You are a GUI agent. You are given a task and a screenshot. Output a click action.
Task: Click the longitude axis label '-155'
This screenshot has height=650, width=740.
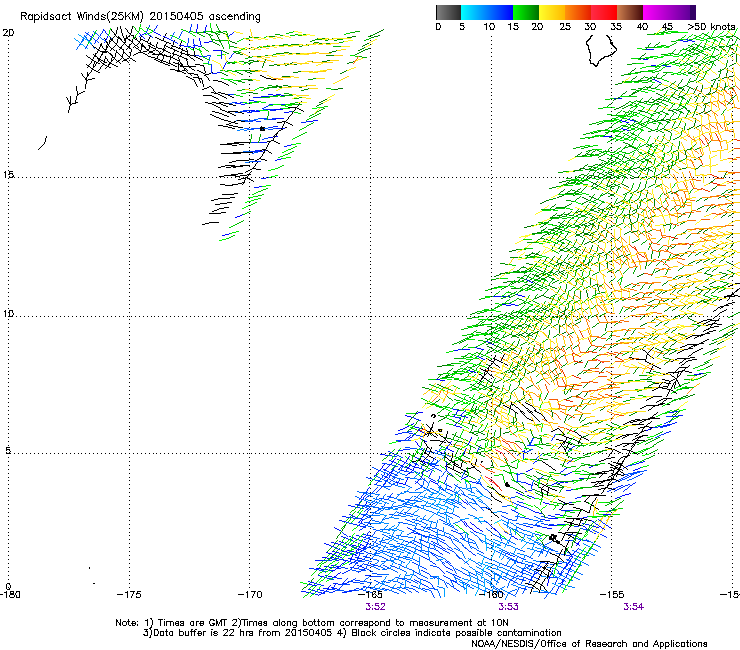(612, 595)
